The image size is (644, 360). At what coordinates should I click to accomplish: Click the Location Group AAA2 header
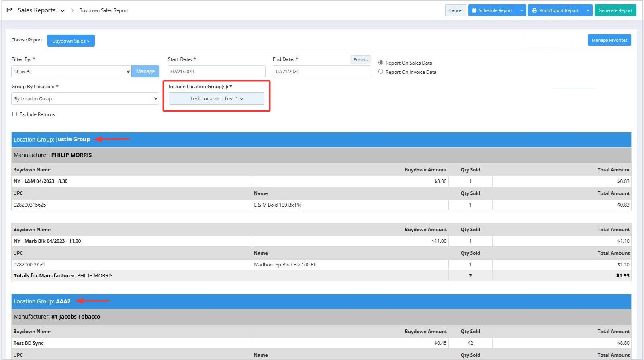[321, 301]
